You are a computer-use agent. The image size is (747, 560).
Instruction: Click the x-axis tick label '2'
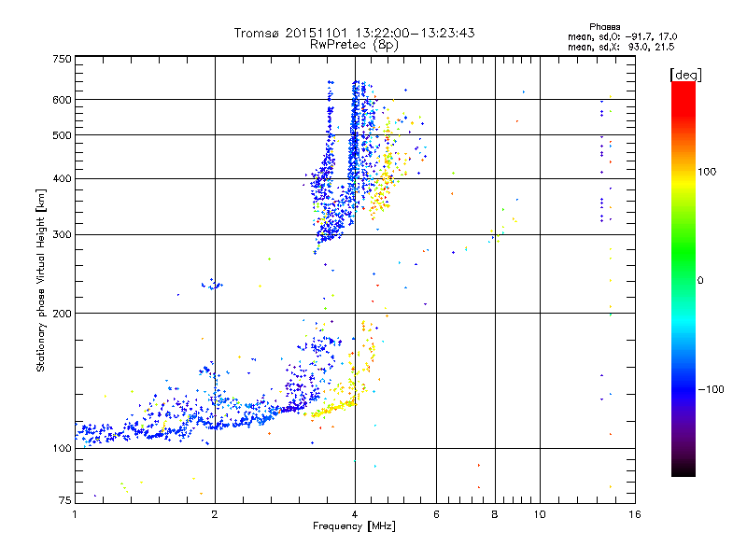tap(215, 514)
